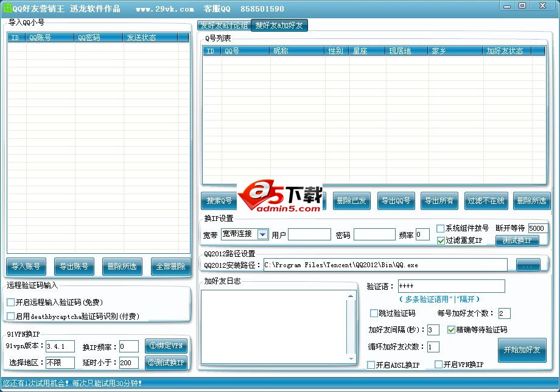The image size is (560, 392).
Task: Click ①绑定VPN button
Action: point(166,346)
